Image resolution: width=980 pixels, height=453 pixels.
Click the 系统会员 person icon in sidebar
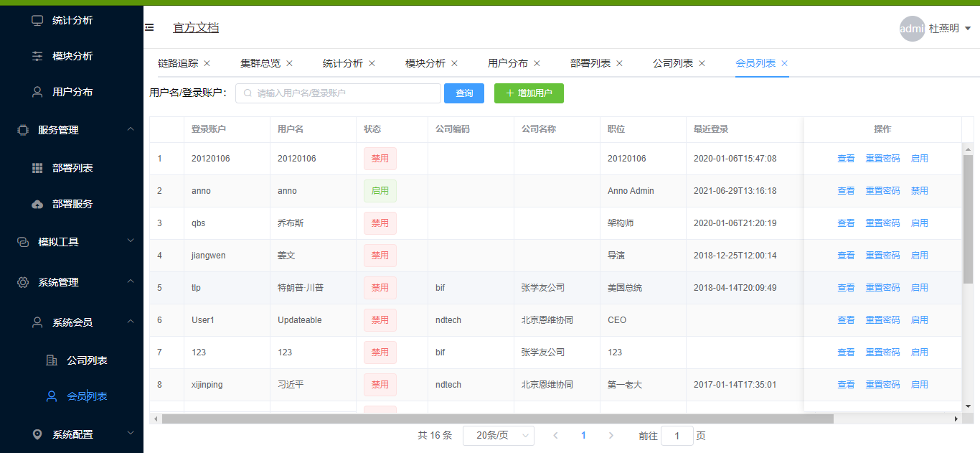[x=37, y=322]
